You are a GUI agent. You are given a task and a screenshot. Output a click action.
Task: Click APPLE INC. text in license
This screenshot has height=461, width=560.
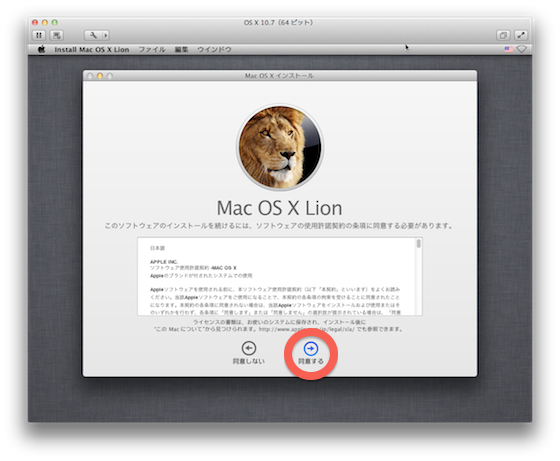click(164, 262)
